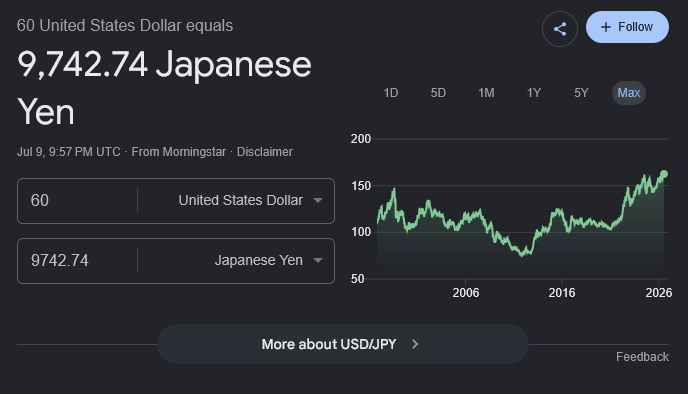Show the 5Y chart range
The image size is (688, 394).
click(581, 93)
